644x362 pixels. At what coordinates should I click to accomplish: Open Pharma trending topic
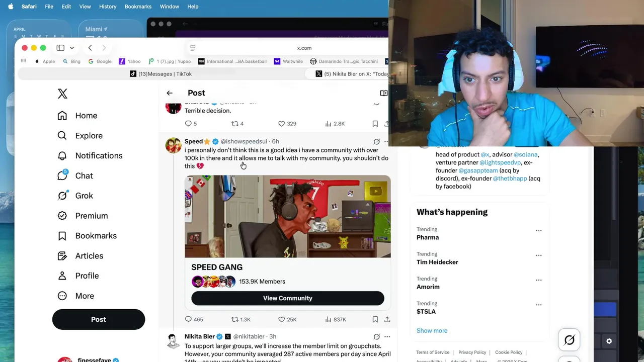tap(428, 237)
